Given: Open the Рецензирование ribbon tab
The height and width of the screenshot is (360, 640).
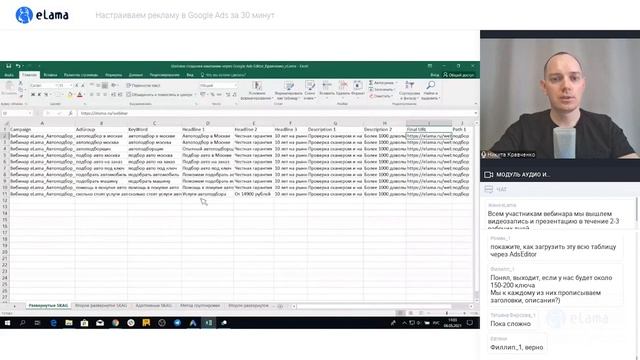Looking at the screenshot, I should click(x=164, y=75).
